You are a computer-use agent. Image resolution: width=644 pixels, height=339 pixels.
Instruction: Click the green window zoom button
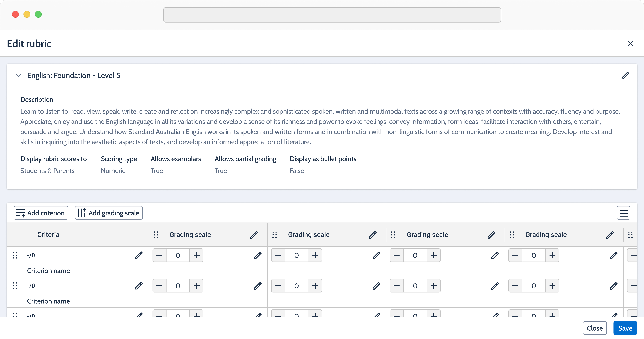[x=38, y=14]
